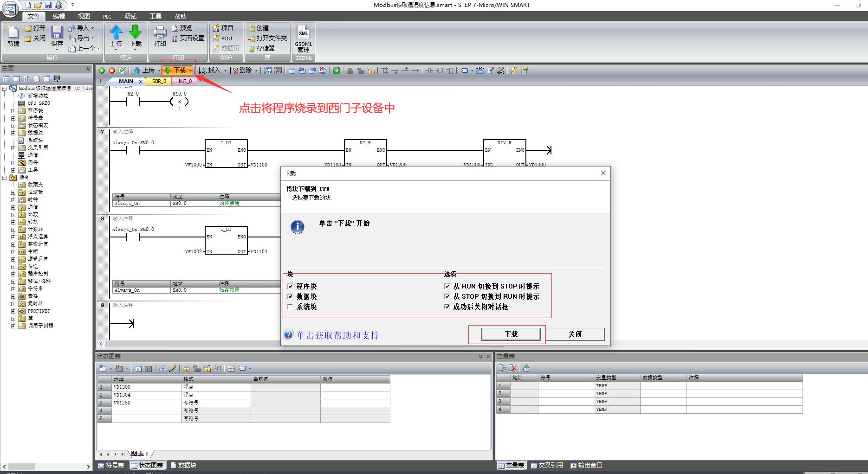
Task: Click the Print icon in ribbon
Action: pyautogui.click(x=160, y=36)
